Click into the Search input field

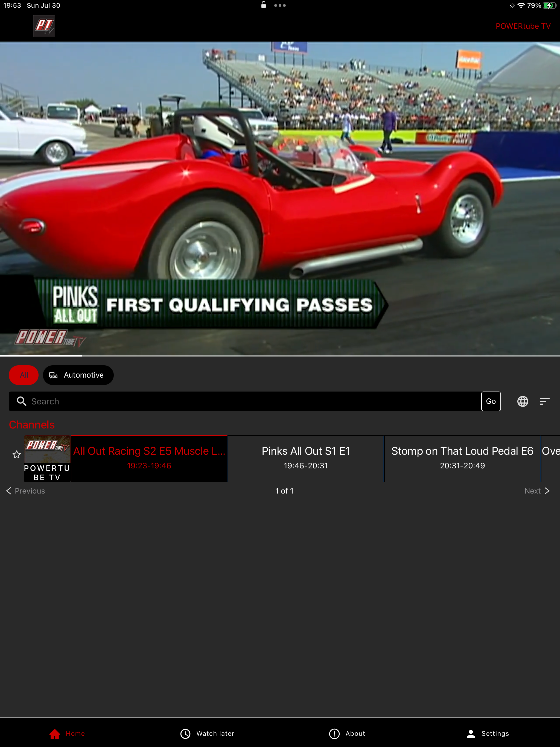[x=250, y=401]
